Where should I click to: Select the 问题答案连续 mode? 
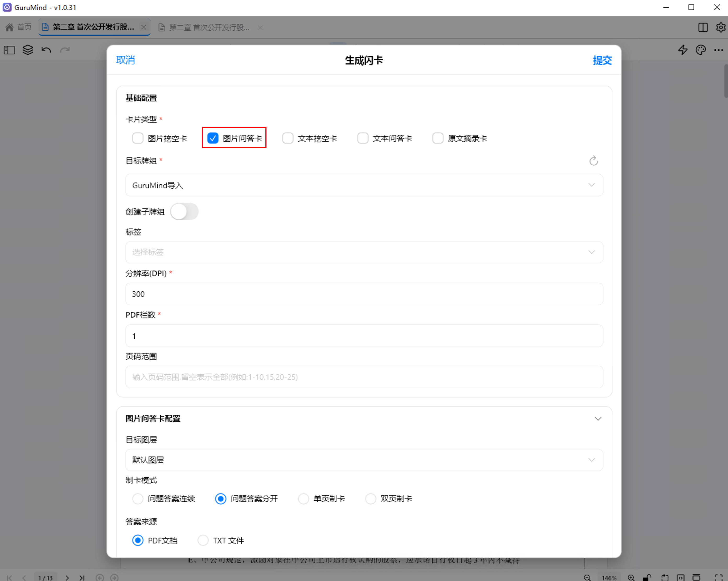click(x=138, y=499)
